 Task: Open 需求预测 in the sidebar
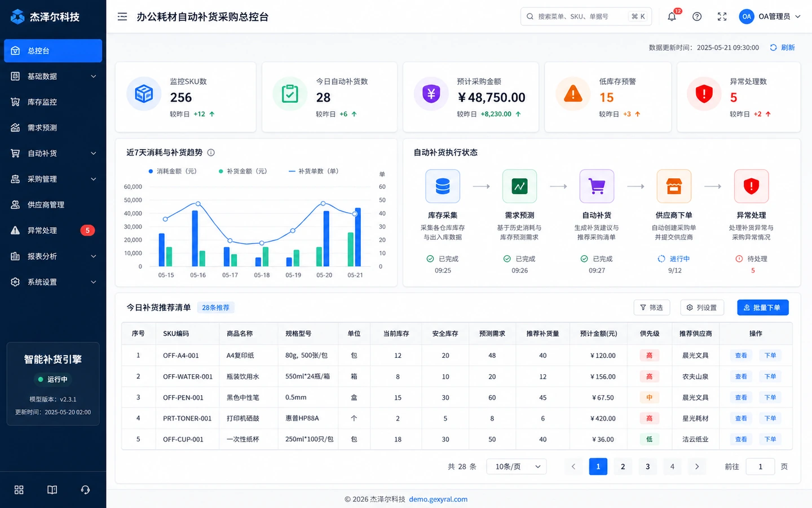pyautogui.click(x=53, y=128)
